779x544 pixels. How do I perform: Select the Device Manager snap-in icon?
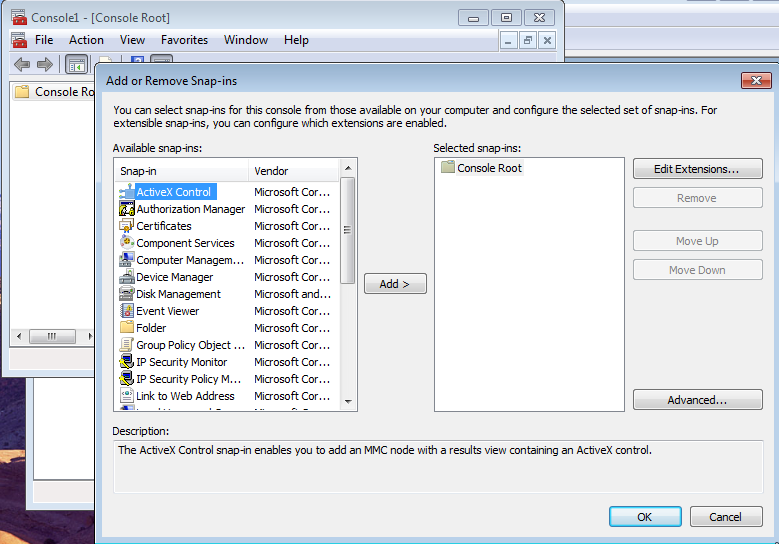(x=127, y=277)
